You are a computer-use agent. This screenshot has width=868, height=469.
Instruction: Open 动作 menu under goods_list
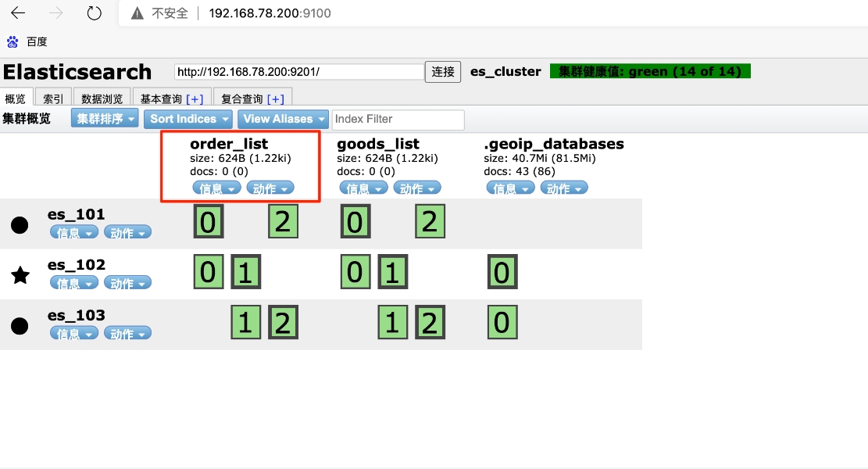pos(416,188)
